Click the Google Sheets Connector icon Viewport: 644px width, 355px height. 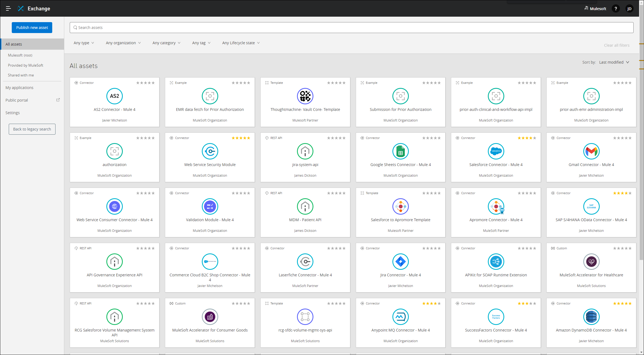400,151
